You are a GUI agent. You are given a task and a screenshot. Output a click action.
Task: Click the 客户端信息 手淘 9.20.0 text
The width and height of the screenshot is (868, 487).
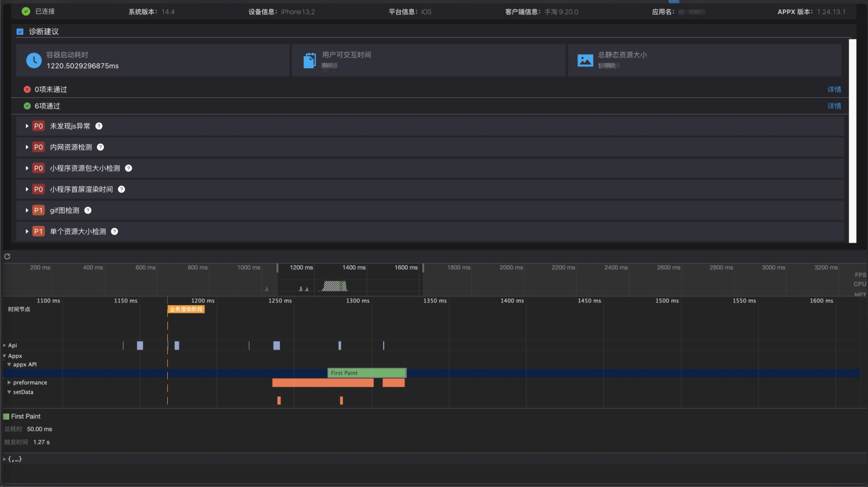click(542, 12)
